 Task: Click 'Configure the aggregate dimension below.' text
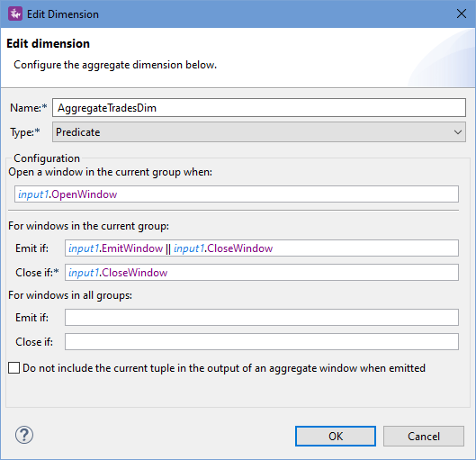pyautogui.click(x=115, y=65)
